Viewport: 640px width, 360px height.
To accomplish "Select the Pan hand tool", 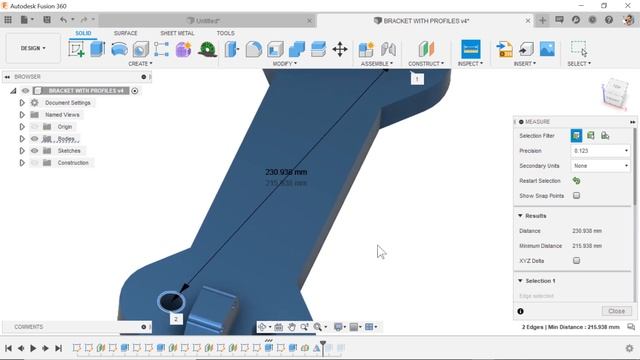I will [291, 327].
